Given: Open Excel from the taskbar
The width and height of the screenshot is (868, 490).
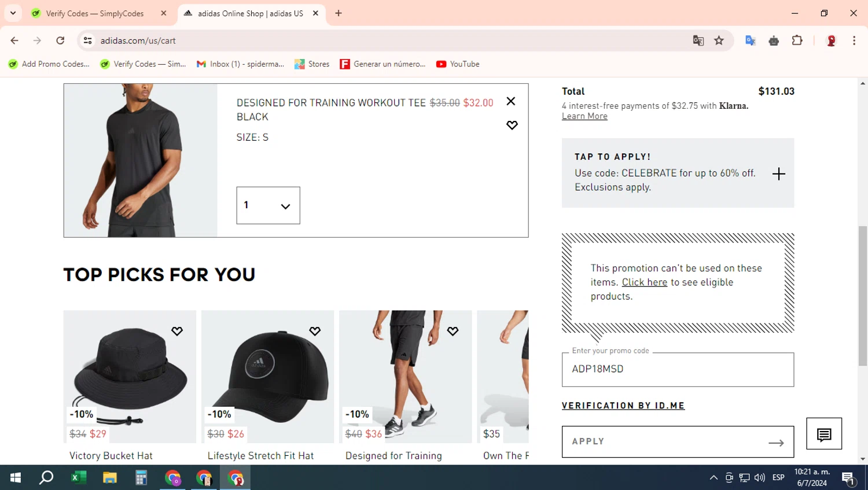Looking at the screenshot, I should [x=78, y=477].
